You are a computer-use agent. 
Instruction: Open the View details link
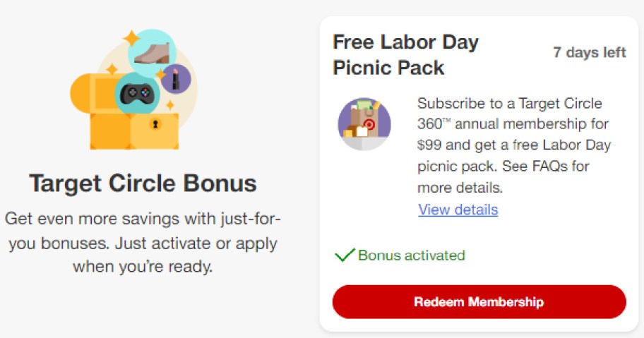pyautogui.click(x=458, y=210)
